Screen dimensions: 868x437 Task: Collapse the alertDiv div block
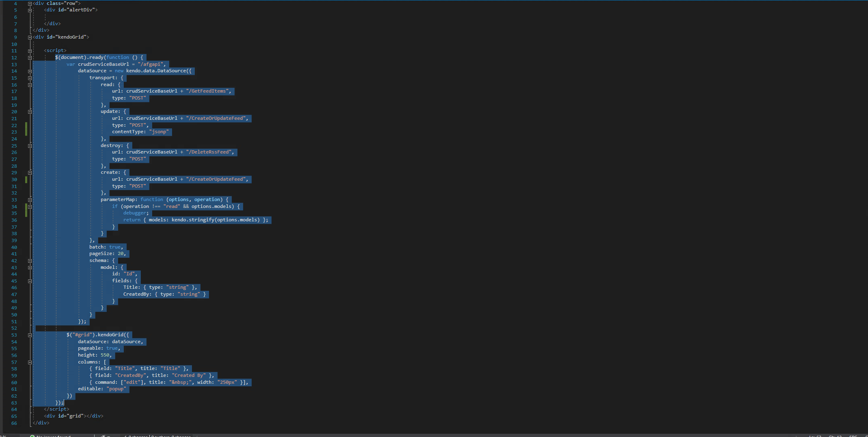30,10
